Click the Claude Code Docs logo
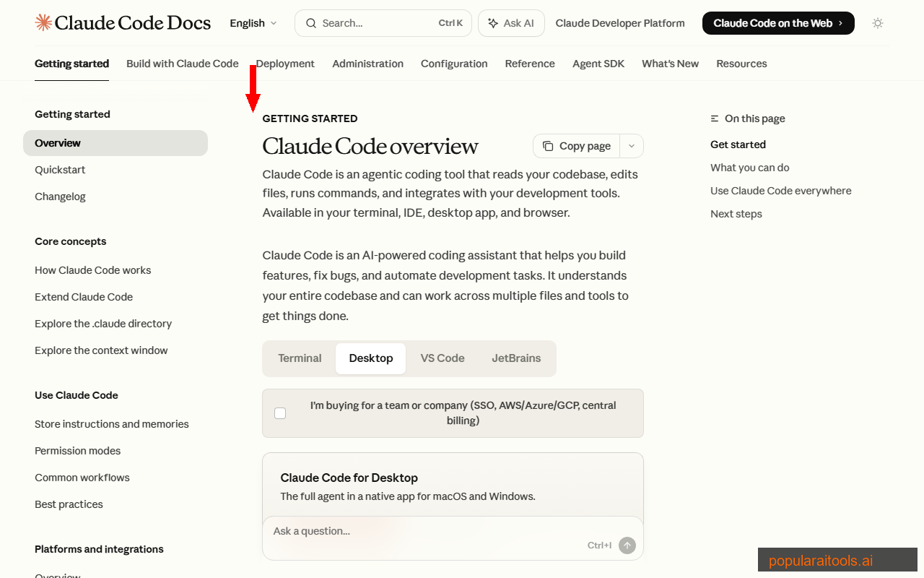 (x=123, y=22)
